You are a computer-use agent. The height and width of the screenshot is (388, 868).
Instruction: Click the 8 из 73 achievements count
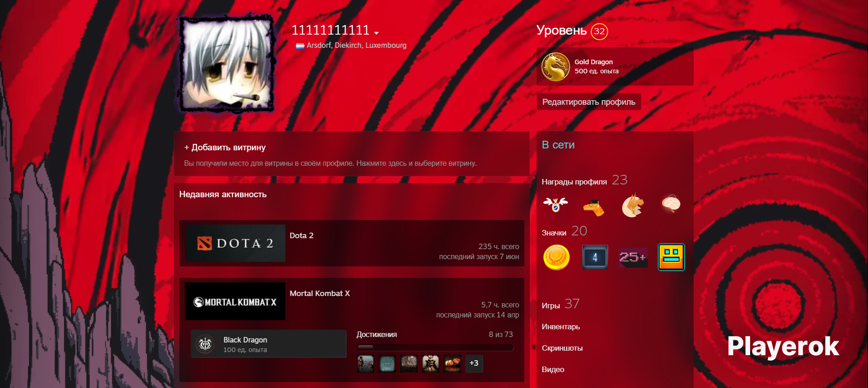(501, 334)
